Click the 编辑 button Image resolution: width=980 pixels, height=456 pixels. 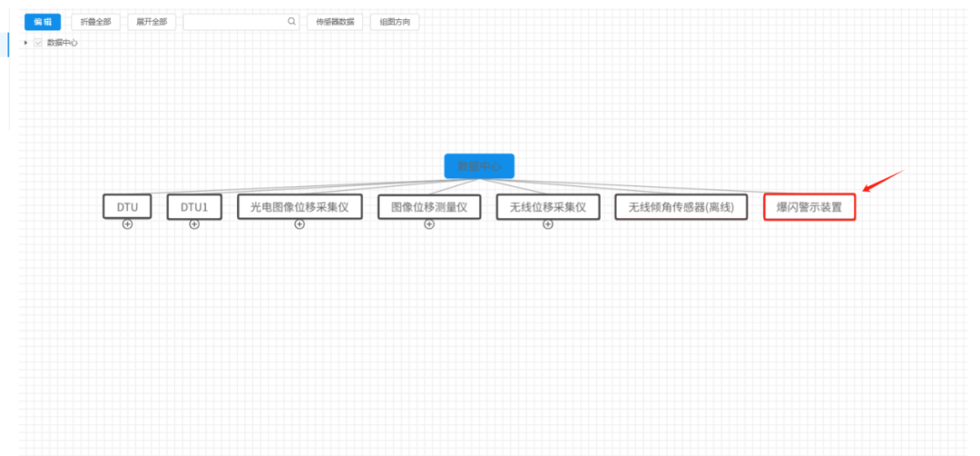pos(43,22)
